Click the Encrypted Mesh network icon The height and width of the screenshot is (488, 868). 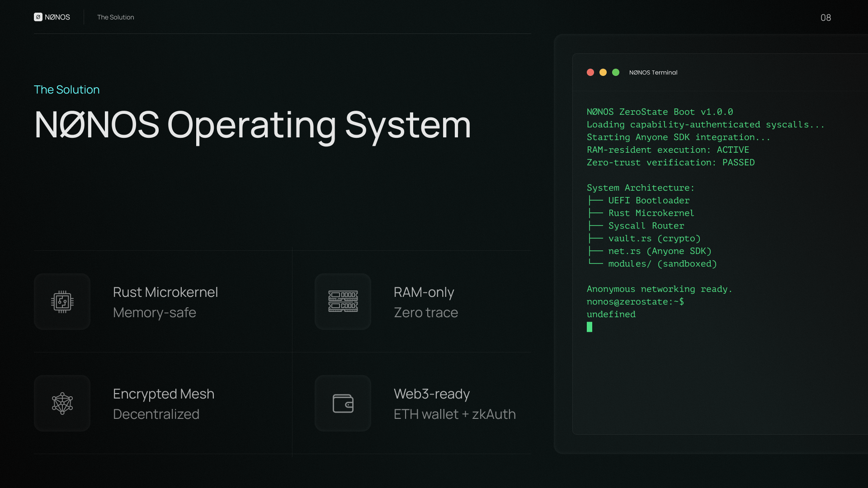click(x=62, y=404)
